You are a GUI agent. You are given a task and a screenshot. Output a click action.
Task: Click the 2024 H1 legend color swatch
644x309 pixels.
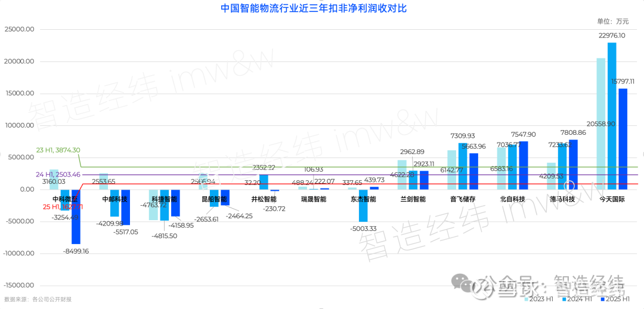click(564, 299)
